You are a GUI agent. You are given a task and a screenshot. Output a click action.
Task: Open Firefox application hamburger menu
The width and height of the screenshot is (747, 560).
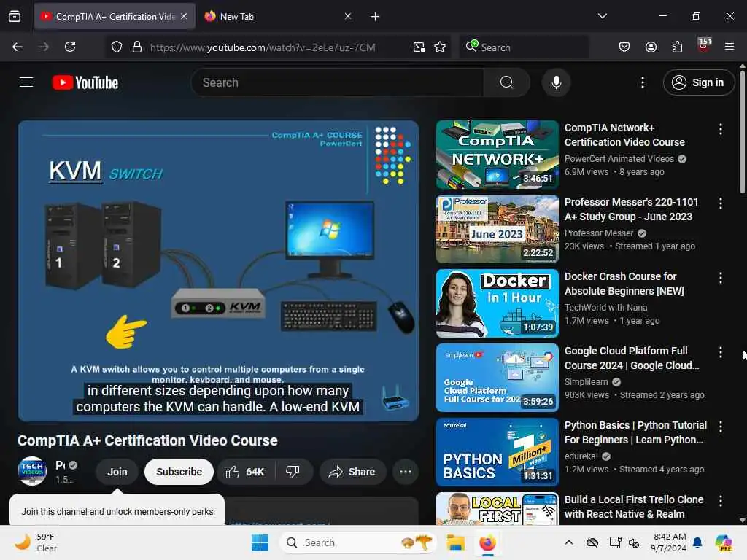[x=729, y=47]
